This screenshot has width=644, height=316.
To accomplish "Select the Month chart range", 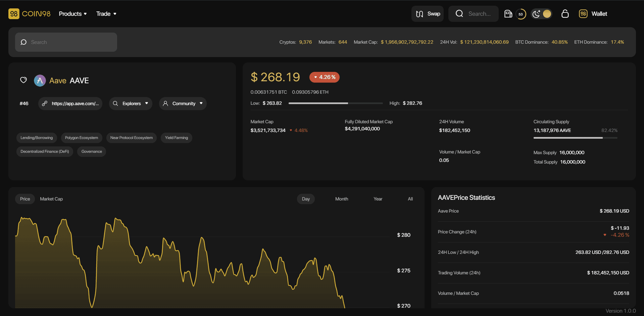I will coord(342,199).
